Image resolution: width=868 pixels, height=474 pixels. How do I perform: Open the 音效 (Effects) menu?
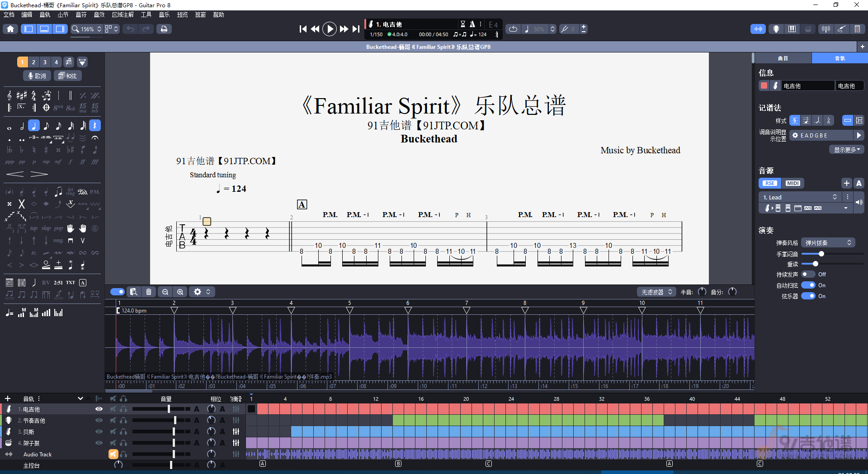(x=99, y=15)
